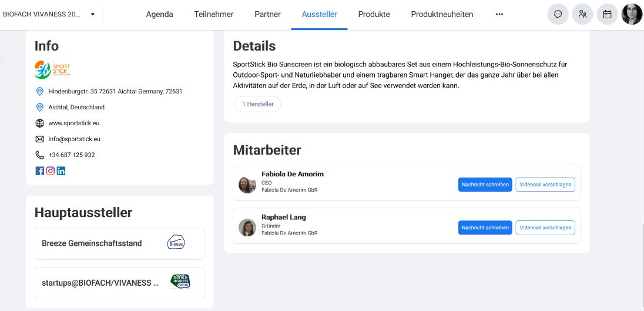Select the Teilnehmer tab
Screen dimensions: 644x311
coord(214,14)
